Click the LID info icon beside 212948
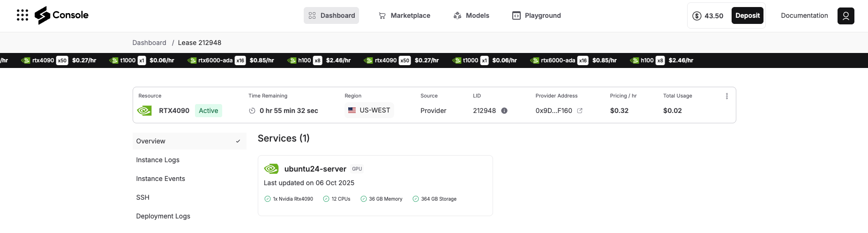 point(504,111)
